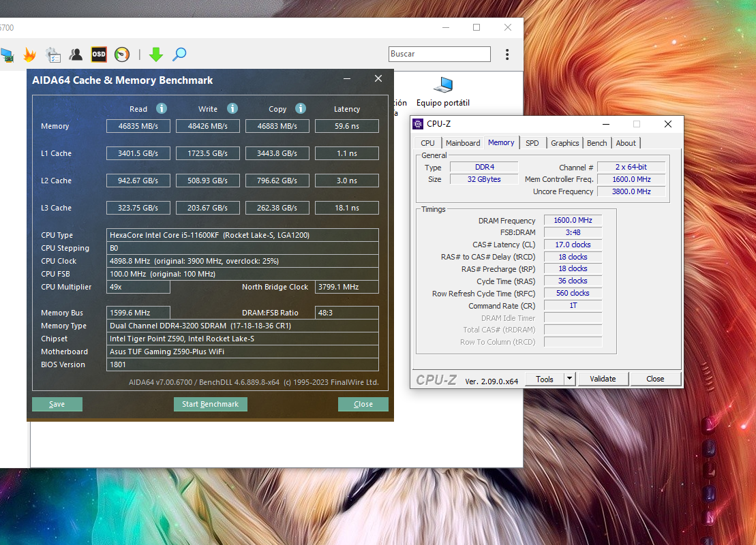Screen dimensions: 756x545
Task: Click the CPU Clock field showing 4898.8 MHz
Action: click(243, 261)
